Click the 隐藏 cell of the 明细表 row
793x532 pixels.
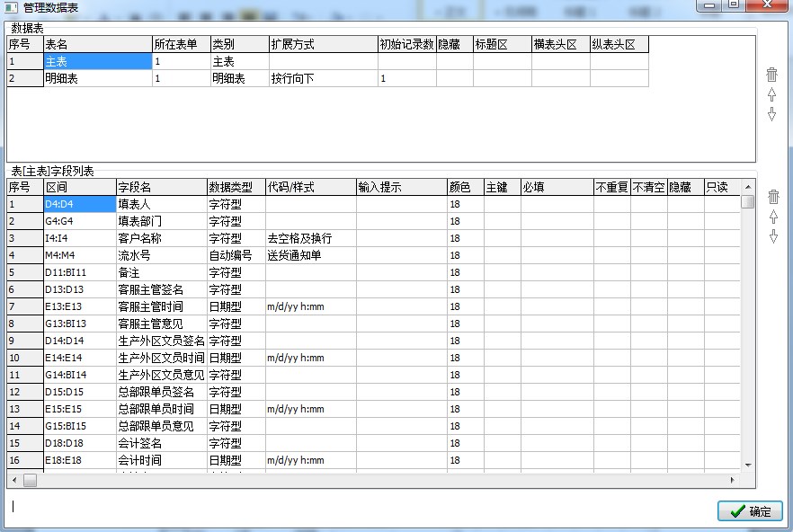(454, 78)
